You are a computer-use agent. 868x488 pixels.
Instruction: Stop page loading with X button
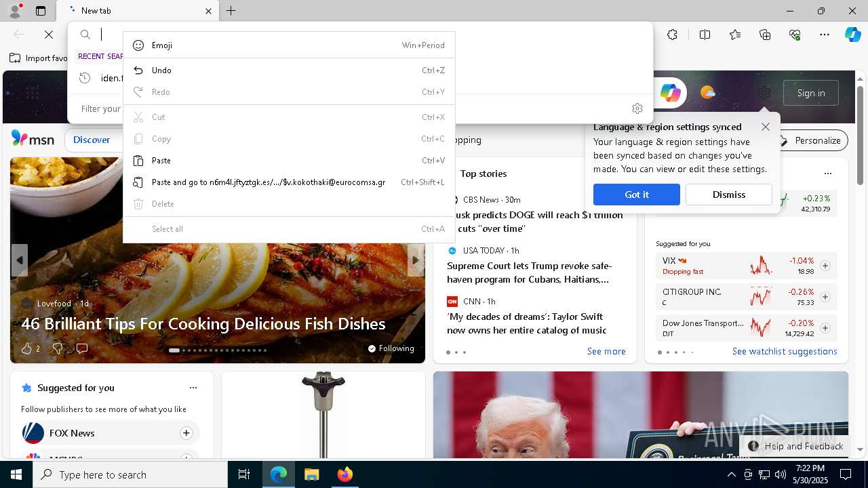[49, 35]
